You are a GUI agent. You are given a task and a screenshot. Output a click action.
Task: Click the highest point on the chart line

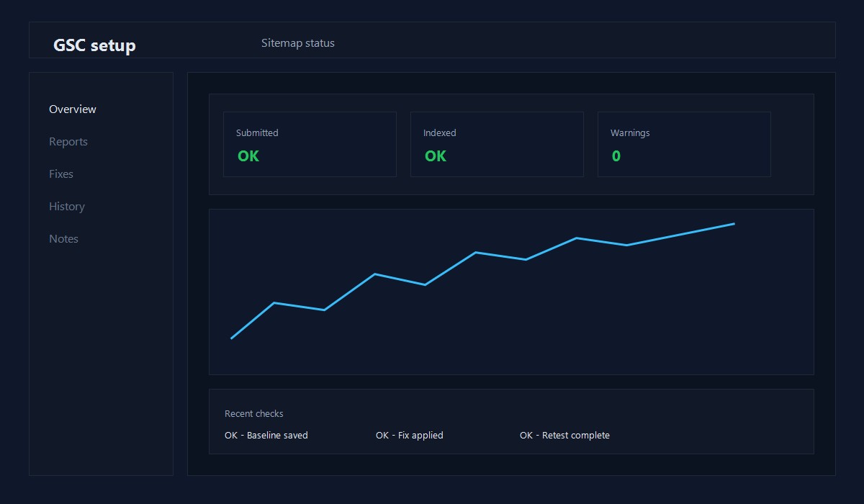tap(733, 224)
